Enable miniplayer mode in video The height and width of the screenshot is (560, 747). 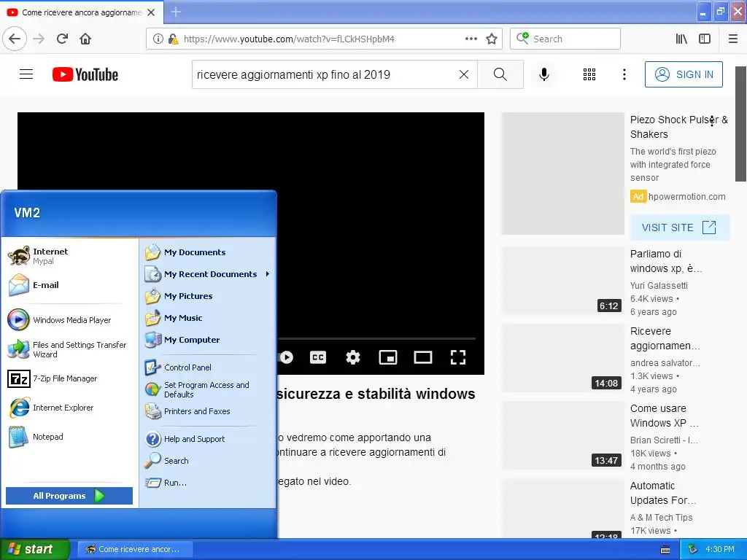point(388,357)
